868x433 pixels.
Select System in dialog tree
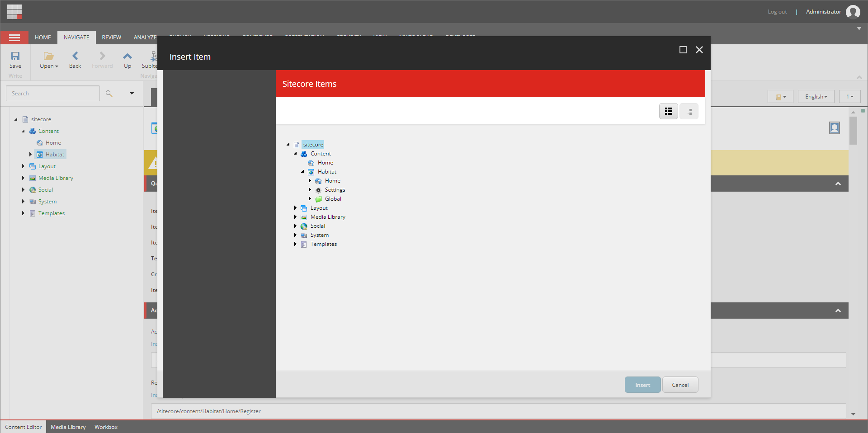click(320, 235)
